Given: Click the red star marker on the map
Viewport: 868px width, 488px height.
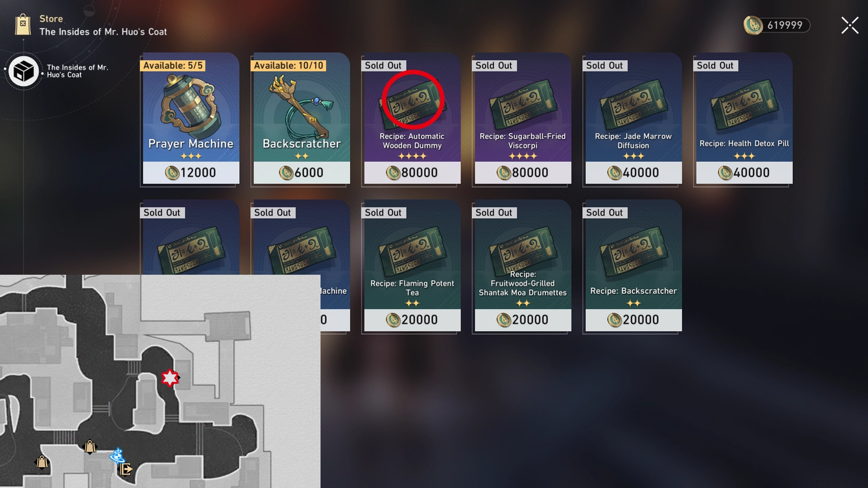Looking at the screenshot, I should tap(170, 378).
